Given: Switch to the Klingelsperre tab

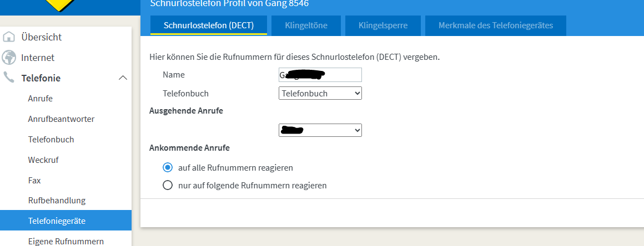Looking at the screenshot, I should pyautogui.click(x=383, y=25).
